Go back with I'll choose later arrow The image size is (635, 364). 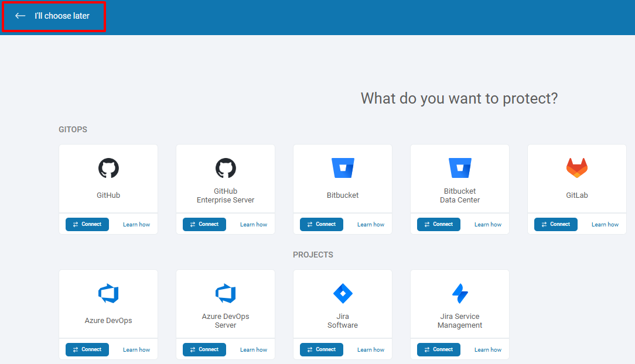coord(21,16)
